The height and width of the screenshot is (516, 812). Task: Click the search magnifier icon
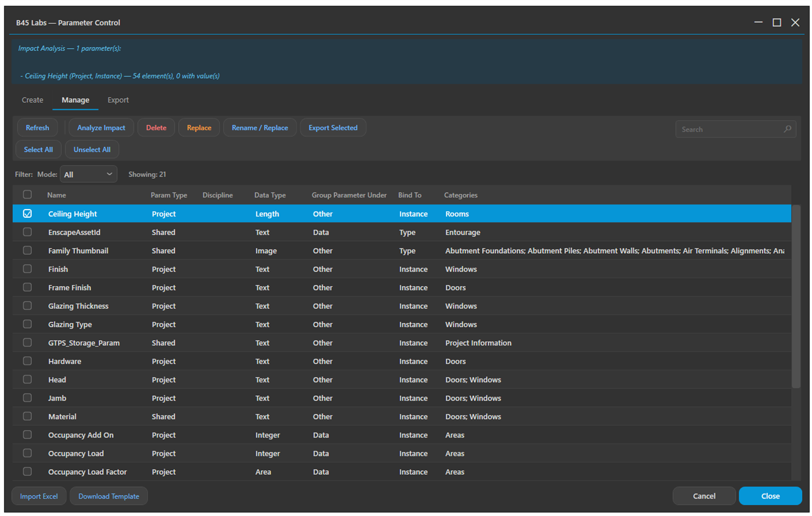point(787,129)
